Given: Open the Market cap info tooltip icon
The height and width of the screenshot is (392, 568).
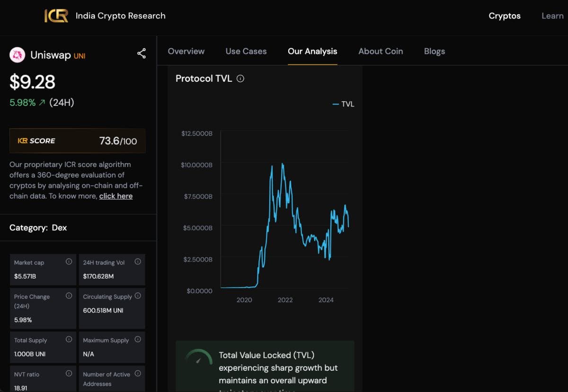Looking at the screenshot, I should point(69,261).
